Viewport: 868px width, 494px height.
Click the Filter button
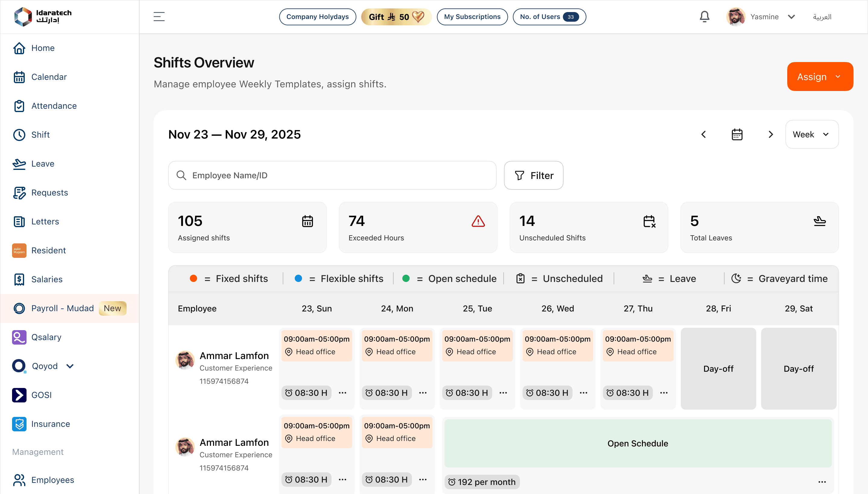[534, 175]
